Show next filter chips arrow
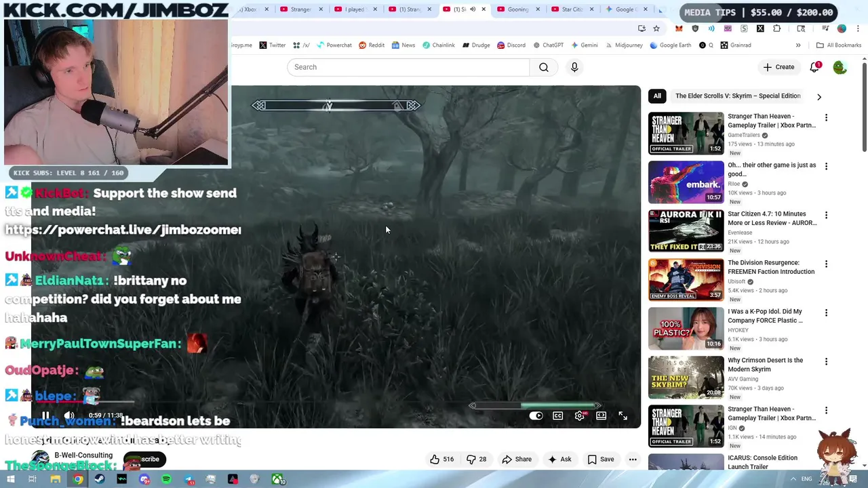Viewport: 868px width, 488px height. (x=818, y=96)
